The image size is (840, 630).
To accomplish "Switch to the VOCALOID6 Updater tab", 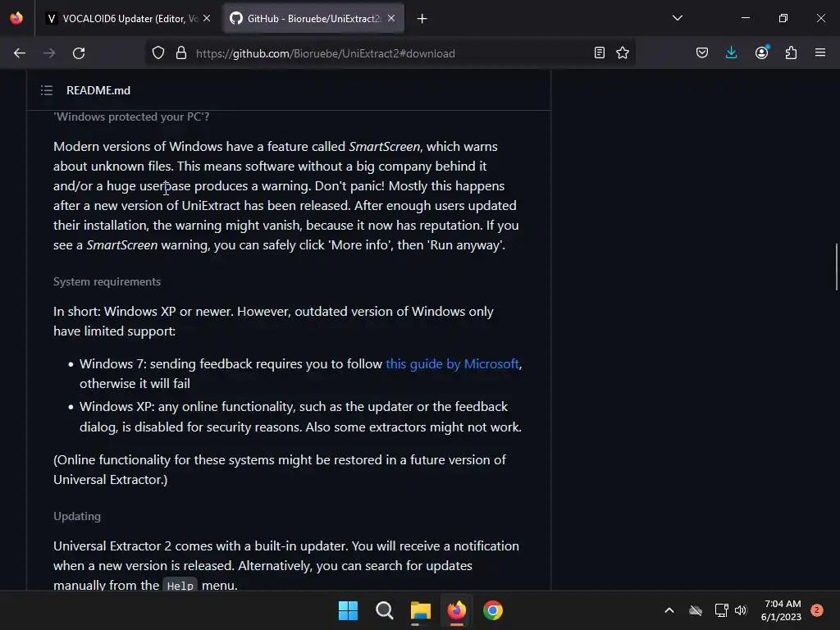I will 129,18.
